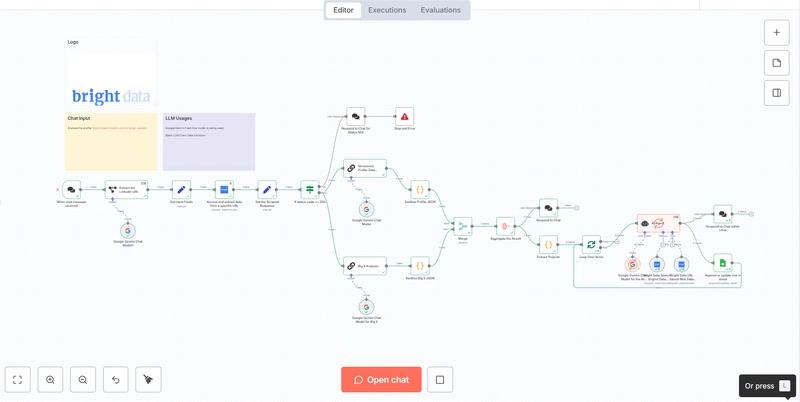Viewport: 800px width, 402px height.
Task: Click the plus connector after 'Respond to Chat within Loop'
Action: (751, 214)
